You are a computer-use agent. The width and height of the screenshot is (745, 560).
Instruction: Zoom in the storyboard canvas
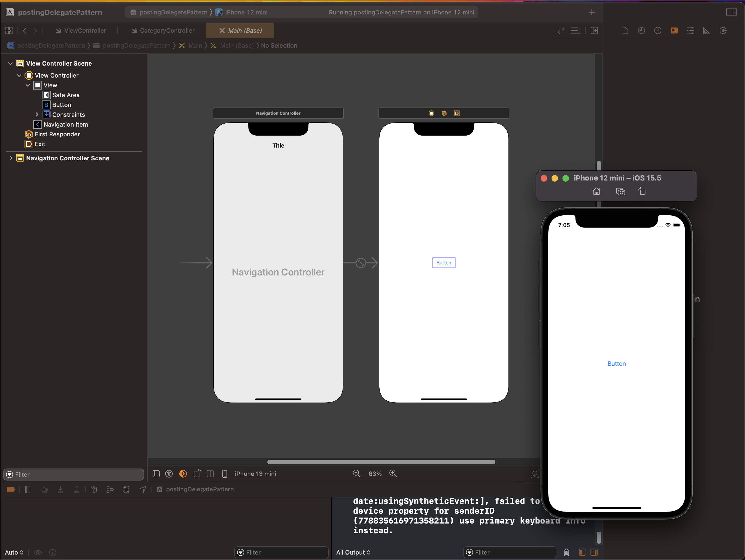[x=393, y=473]
